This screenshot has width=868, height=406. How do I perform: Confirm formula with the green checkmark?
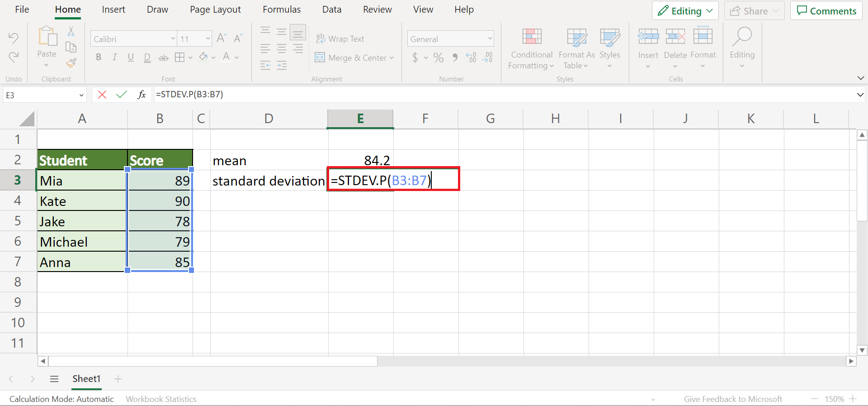121,95
